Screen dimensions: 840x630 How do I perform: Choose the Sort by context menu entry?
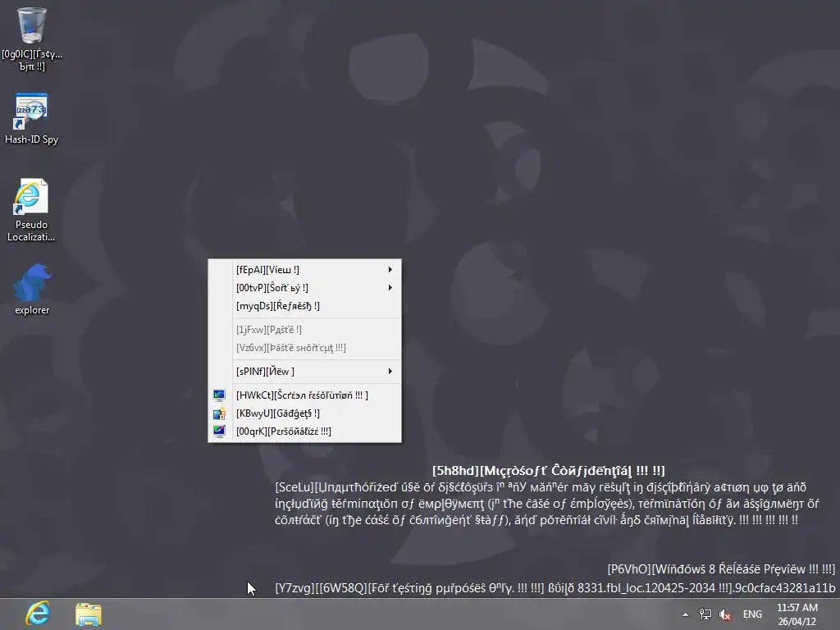pyautogui.click(x=304, y=288)
